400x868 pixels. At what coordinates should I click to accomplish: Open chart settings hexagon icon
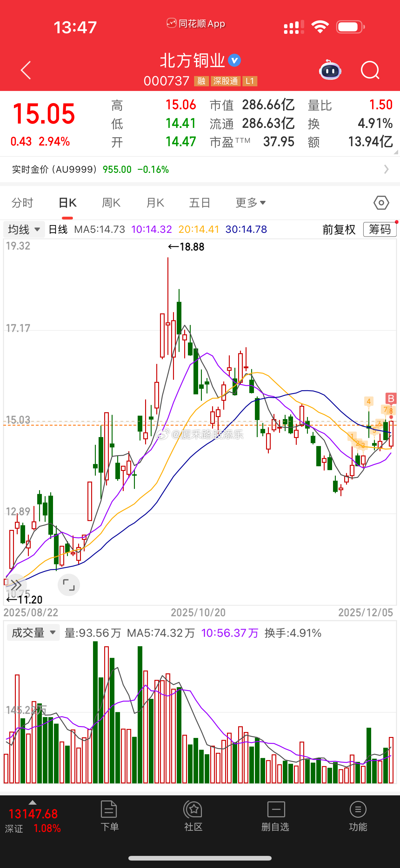pyautogui.click(x=381, y=203)
